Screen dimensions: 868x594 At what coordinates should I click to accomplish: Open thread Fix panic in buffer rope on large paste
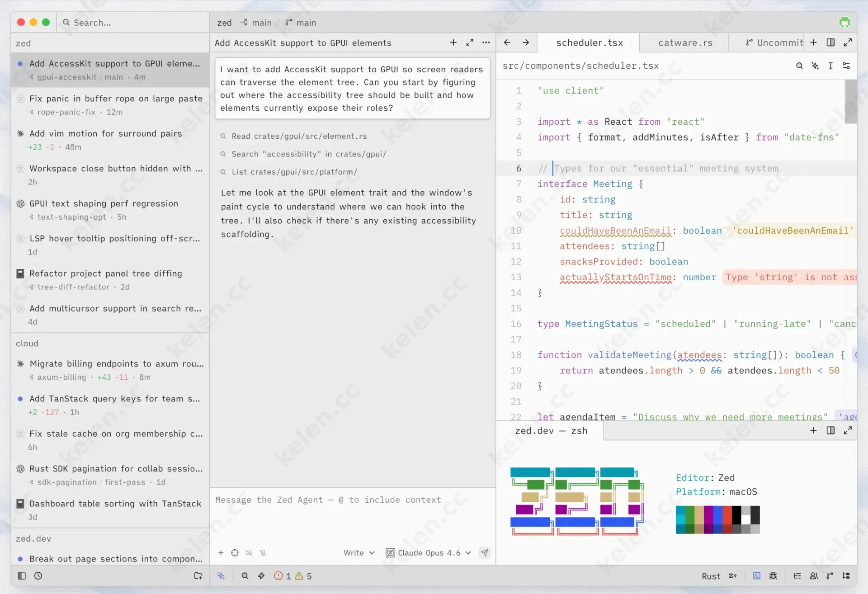pos(110,105)
